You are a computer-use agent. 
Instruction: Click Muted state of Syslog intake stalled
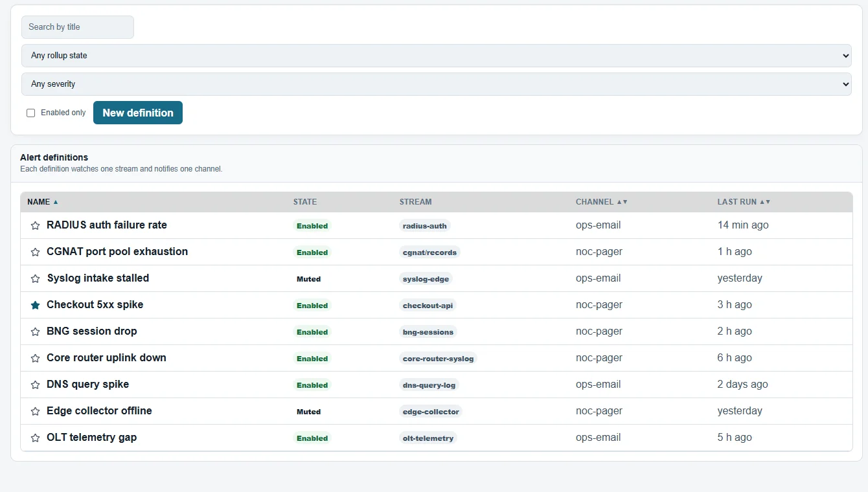click(309, 279)
